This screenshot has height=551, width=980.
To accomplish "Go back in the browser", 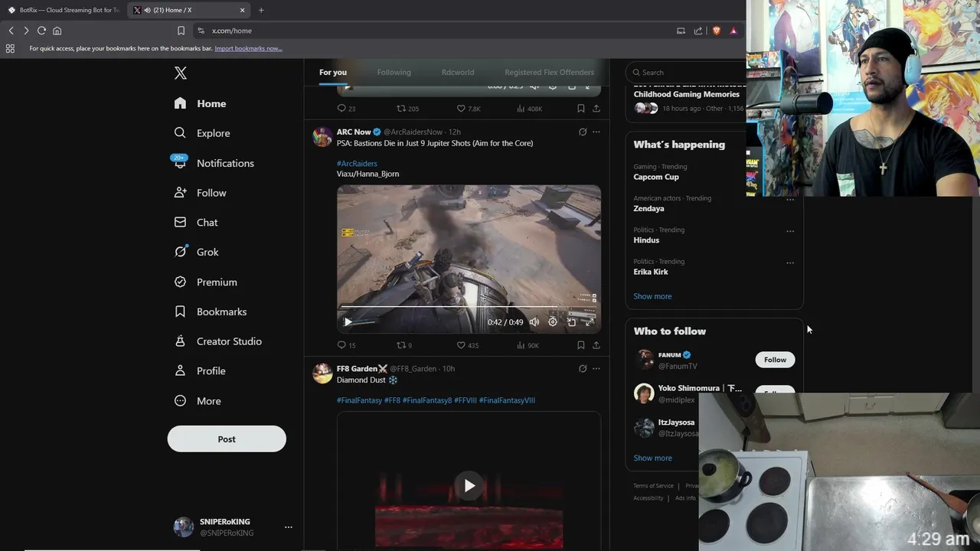I will (11, 31).
